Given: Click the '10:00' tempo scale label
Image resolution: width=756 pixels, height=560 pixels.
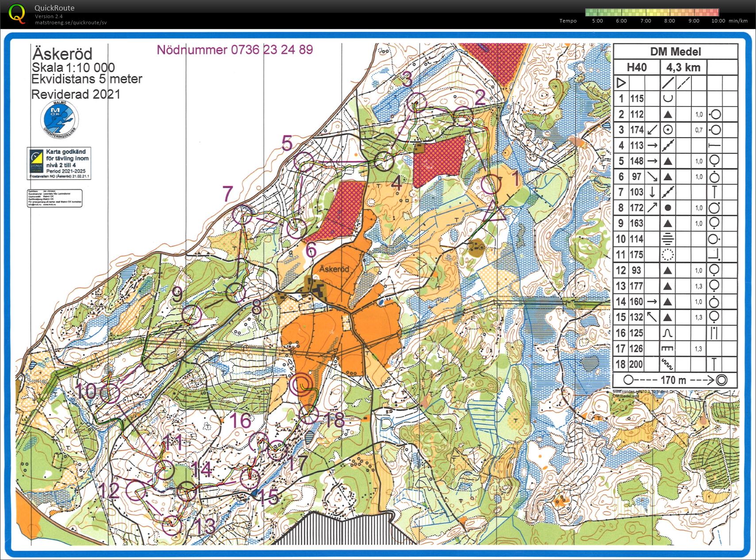Looking at the screenshot, I should (x=718, y=21).
